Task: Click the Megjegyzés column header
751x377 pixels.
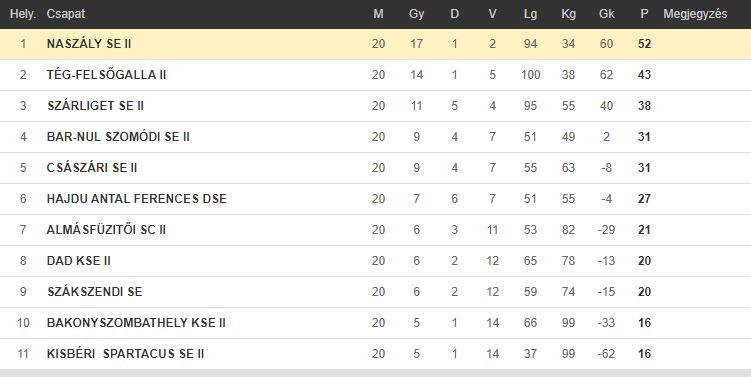Action: point(695,14)
